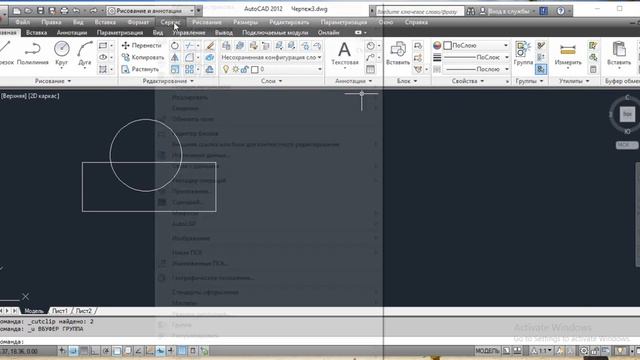This screenshot has width=640, height=360.
Task: Click the undo arrow in quick access toolbar
Action: 76,11
